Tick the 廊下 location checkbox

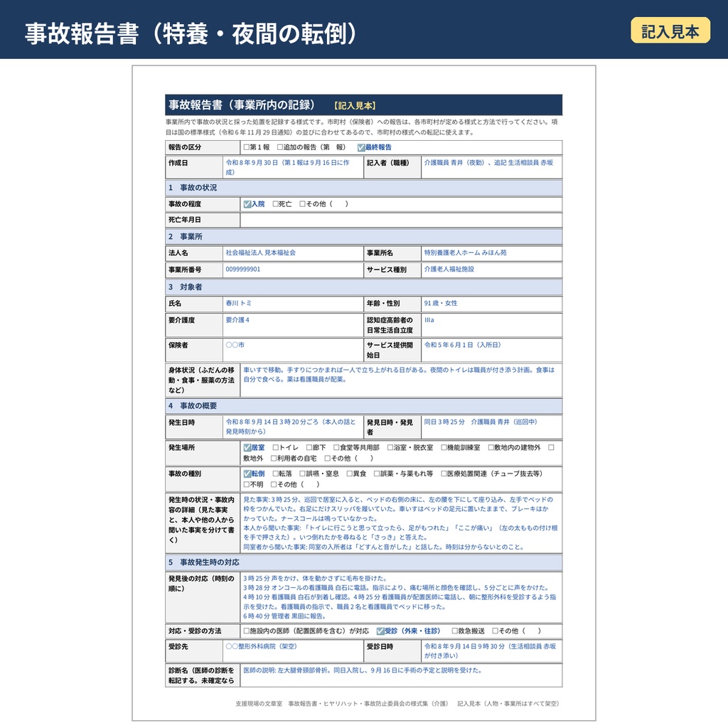[x=309, y=448]
